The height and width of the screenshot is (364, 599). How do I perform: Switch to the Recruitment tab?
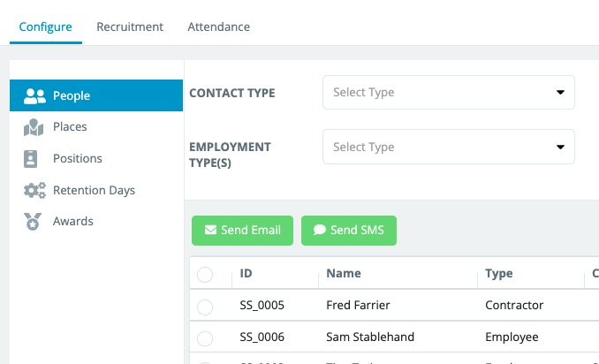click(130, 27)
